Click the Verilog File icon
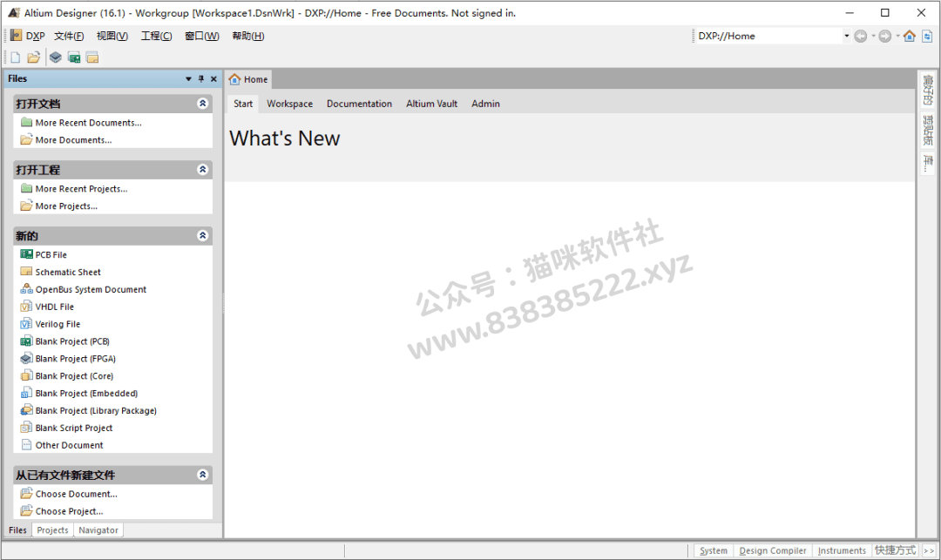Image resolution: width=941 pixels, height=560 pixels. point(26,324)
